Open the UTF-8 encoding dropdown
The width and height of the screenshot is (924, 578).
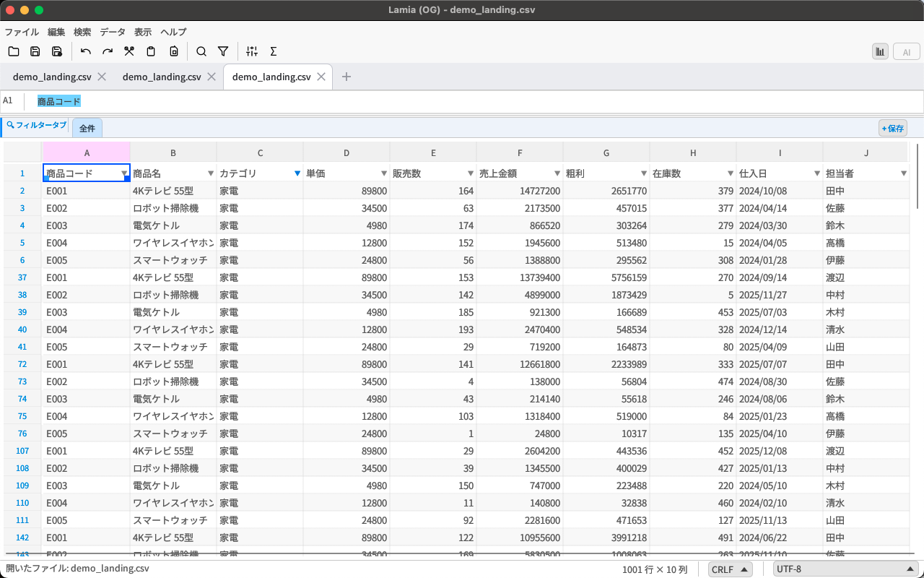[x=845, y=569]
